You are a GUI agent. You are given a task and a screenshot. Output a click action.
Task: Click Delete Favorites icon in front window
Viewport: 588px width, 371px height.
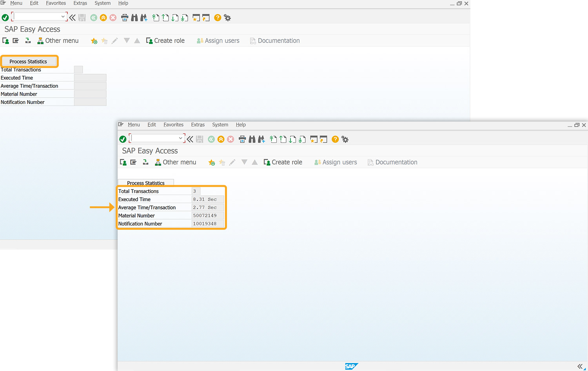point(222,162)
